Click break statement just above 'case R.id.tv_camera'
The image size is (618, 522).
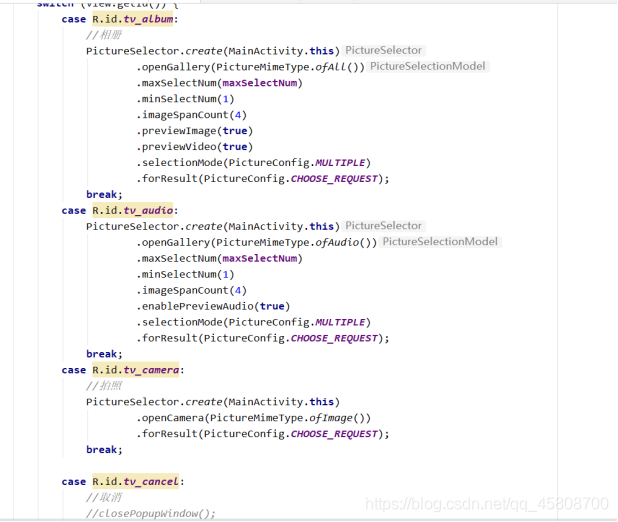click(x=104, y=354)
